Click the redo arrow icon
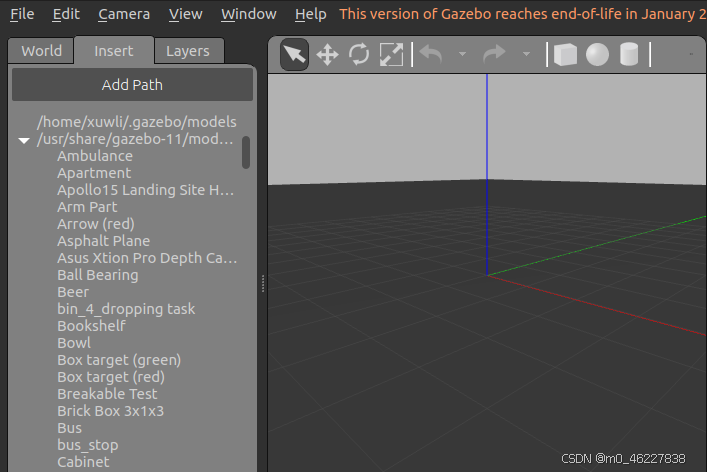This screenshot has height=472, width=707. [495, 55]
